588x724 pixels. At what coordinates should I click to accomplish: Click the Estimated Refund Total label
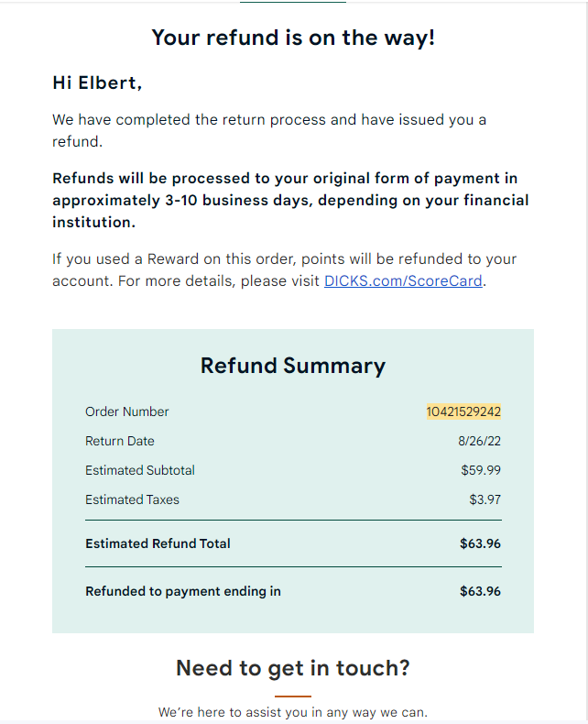tap(158, 543)
